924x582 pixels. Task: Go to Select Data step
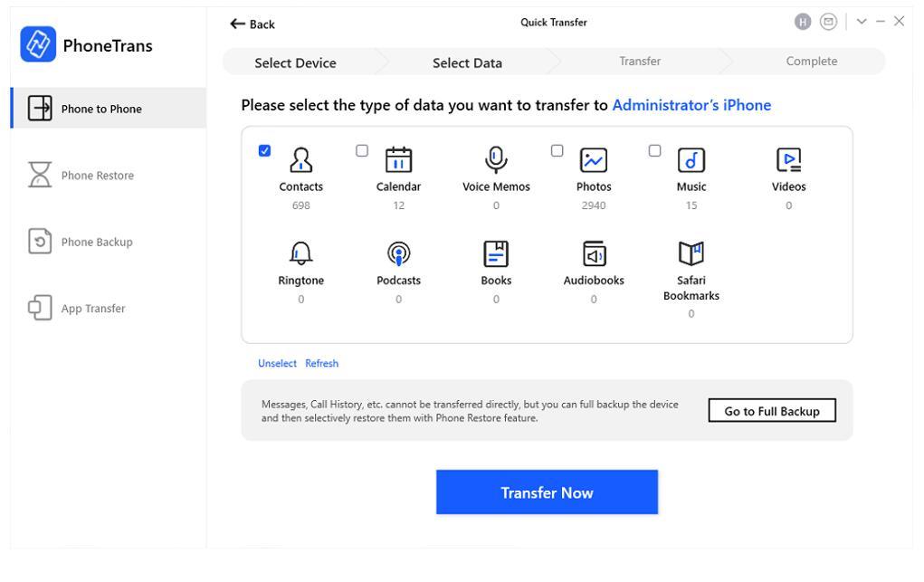(x=467, y=62)
